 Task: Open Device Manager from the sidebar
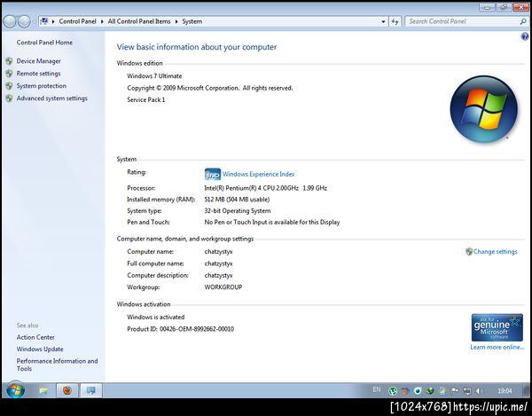tap(38, 61)
